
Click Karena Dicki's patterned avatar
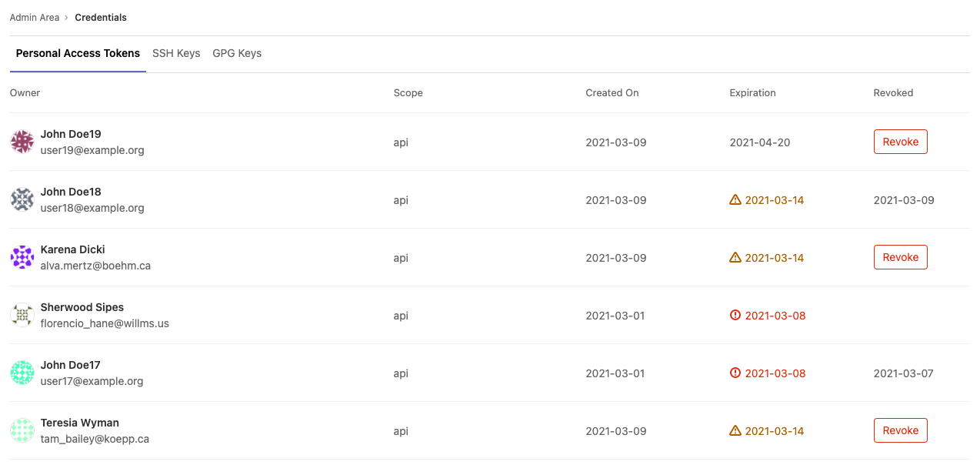pyautogui.click(x=21, y=257)
